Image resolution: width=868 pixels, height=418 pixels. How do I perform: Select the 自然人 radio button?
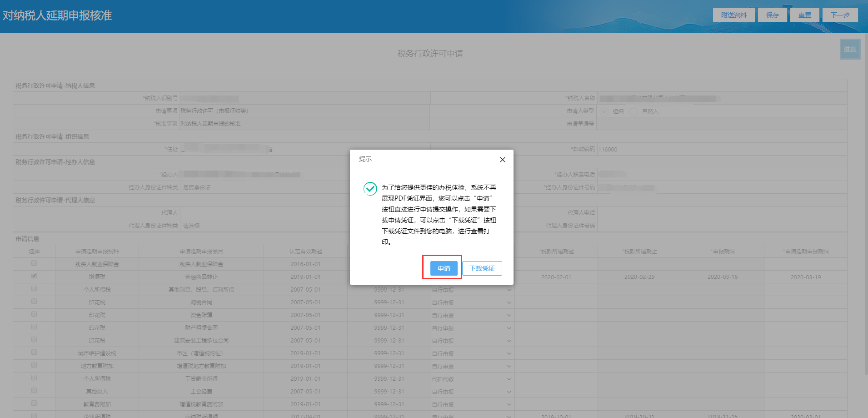[634, 111]
